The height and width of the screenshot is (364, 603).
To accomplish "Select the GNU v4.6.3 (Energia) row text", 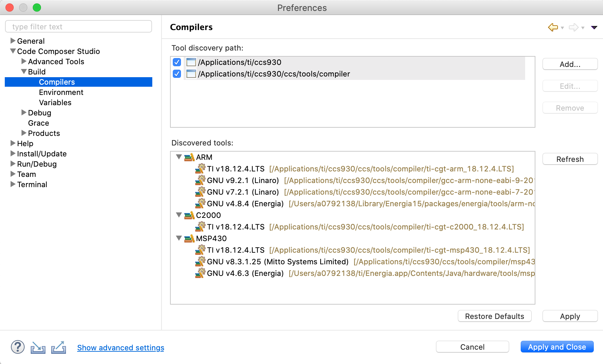I will [x=245, y=273].
